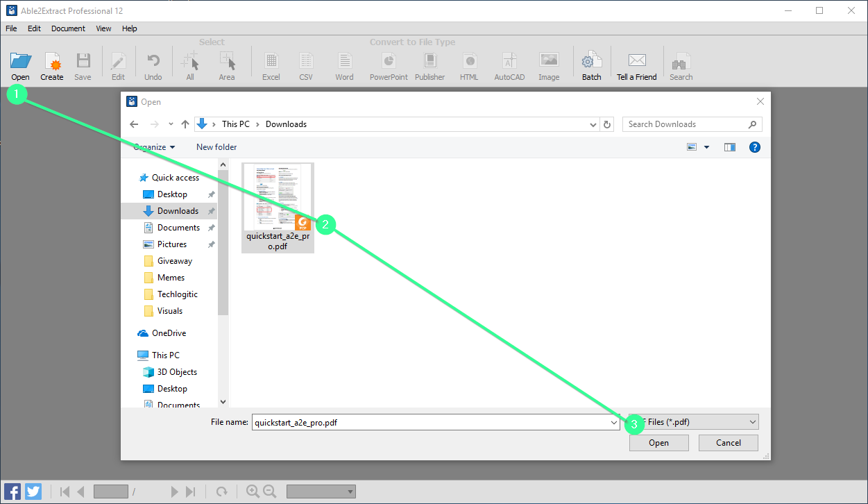868x504 pixels.
Task: Expand the recent locations dropdown arrow
Action: pos(170,124)
